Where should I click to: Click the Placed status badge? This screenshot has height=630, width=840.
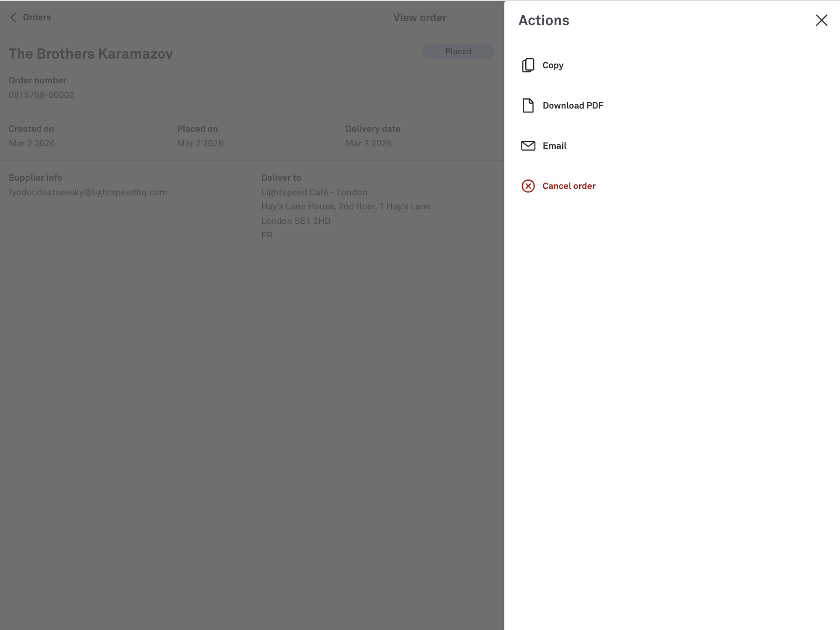pos(458,51)
